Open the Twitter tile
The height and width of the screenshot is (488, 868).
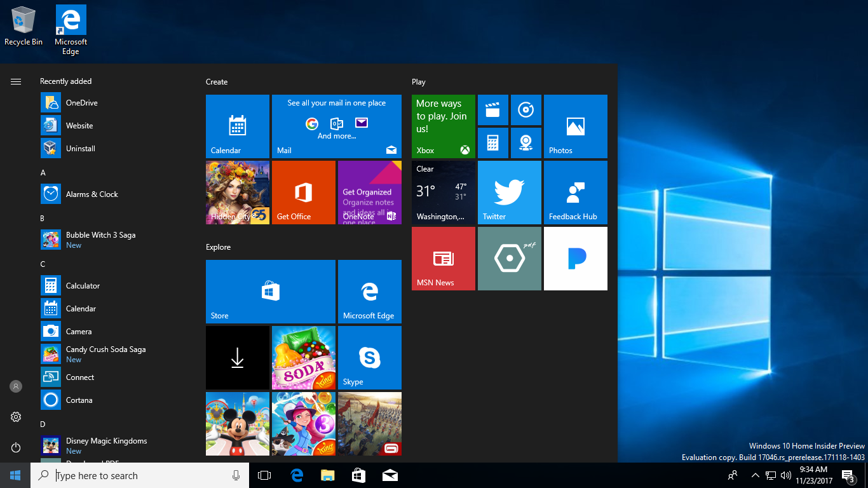click(510, 193)
